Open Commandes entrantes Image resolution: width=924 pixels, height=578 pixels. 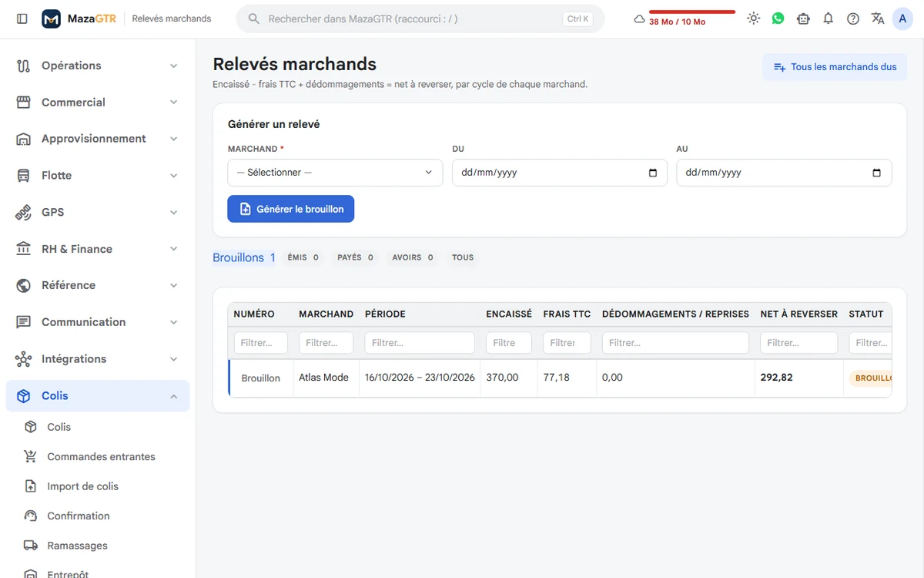pyautogui.click(x=98, y=456)
